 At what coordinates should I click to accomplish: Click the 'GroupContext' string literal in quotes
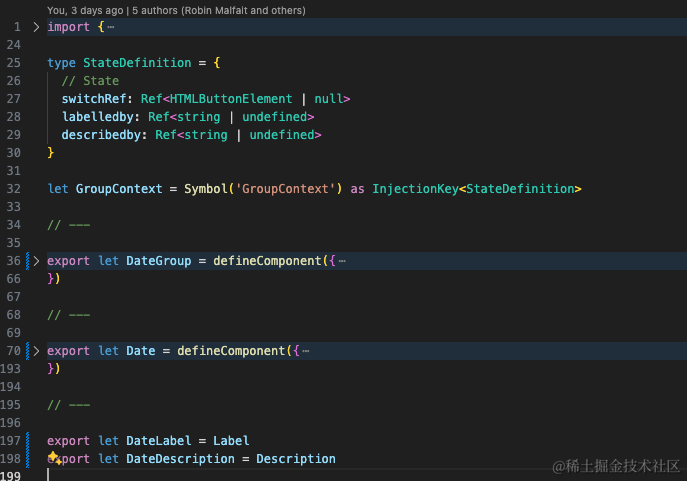[285, 189]
